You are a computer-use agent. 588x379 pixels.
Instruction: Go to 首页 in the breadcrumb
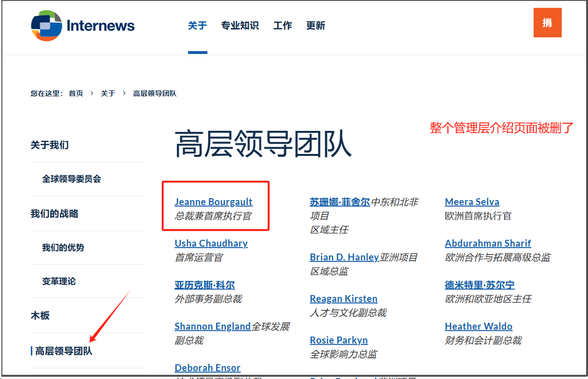pos(76,93)
